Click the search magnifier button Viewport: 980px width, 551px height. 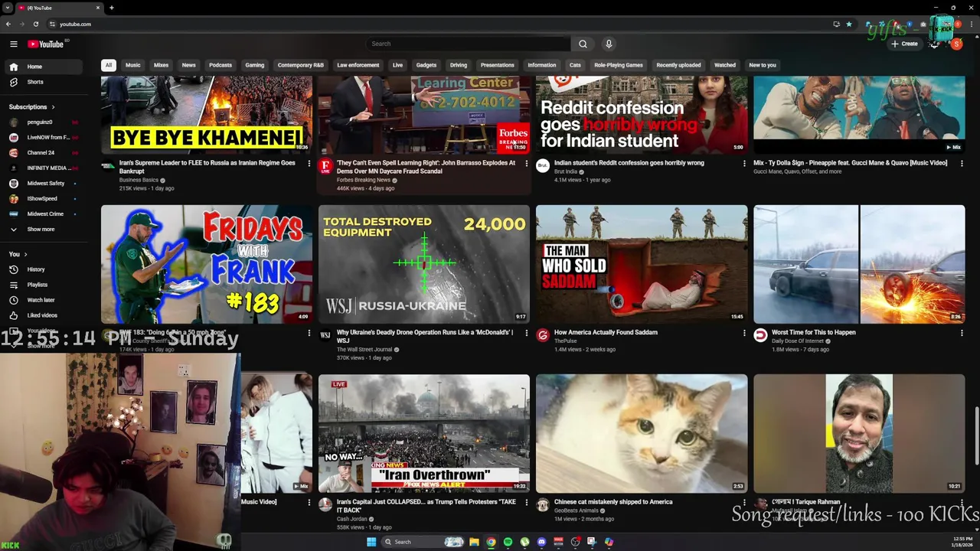pos(583,44)
